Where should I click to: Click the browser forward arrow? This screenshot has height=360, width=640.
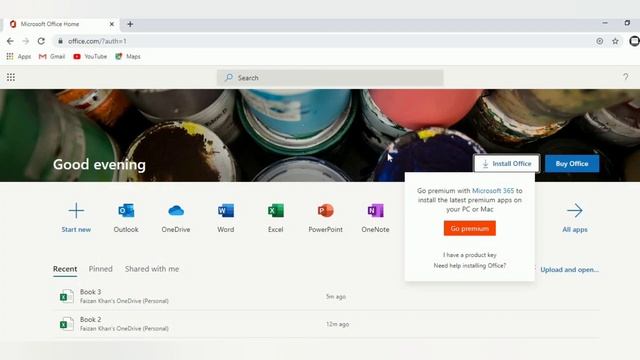(26, 41)
